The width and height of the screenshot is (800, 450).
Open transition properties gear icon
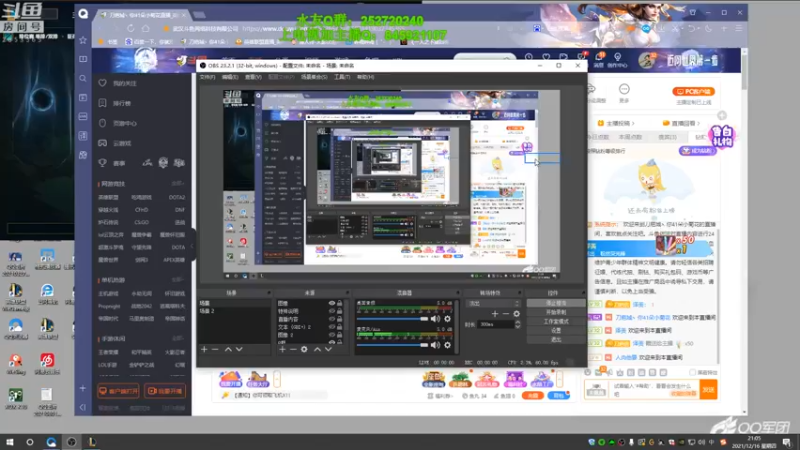tap(516, 314)
